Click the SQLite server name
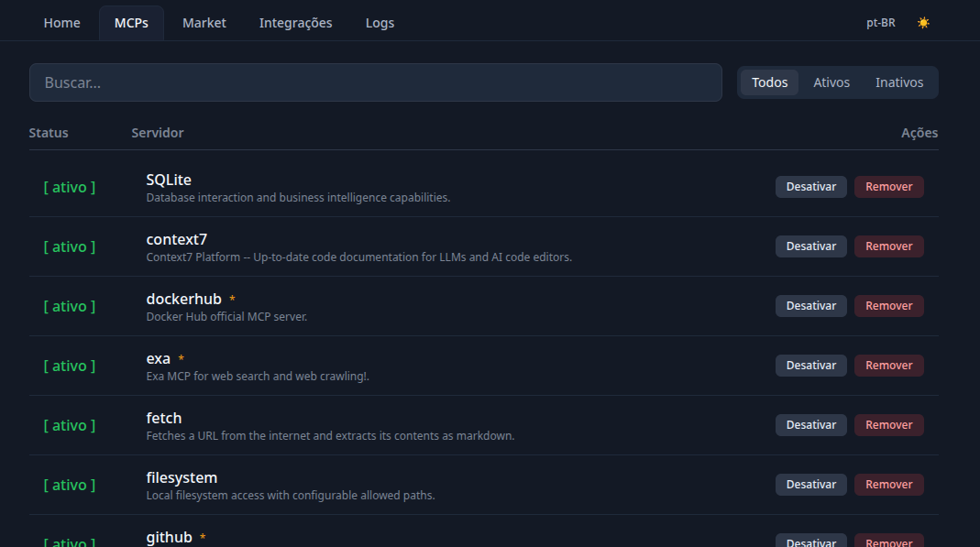 [x=169, y=180]
